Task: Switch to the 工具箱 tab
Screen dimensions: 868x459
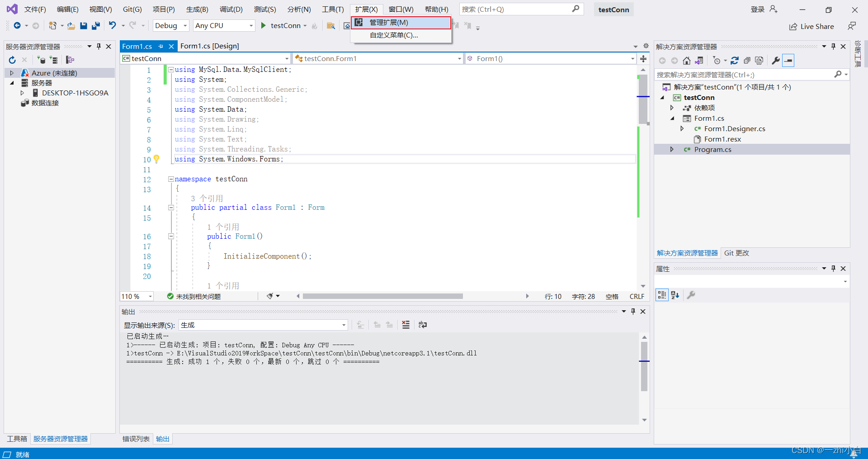Action: (x=17, y=439)
